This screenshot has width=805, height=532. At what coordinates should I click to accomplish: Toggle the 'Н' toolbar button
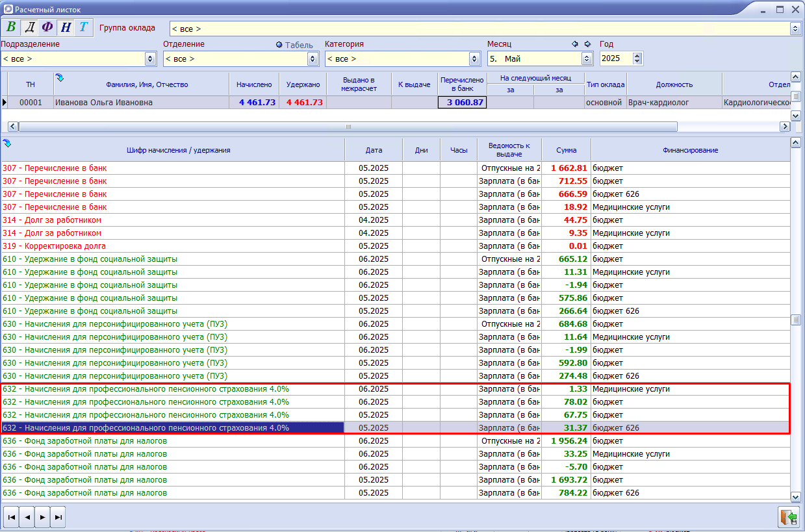coord(66,27)
